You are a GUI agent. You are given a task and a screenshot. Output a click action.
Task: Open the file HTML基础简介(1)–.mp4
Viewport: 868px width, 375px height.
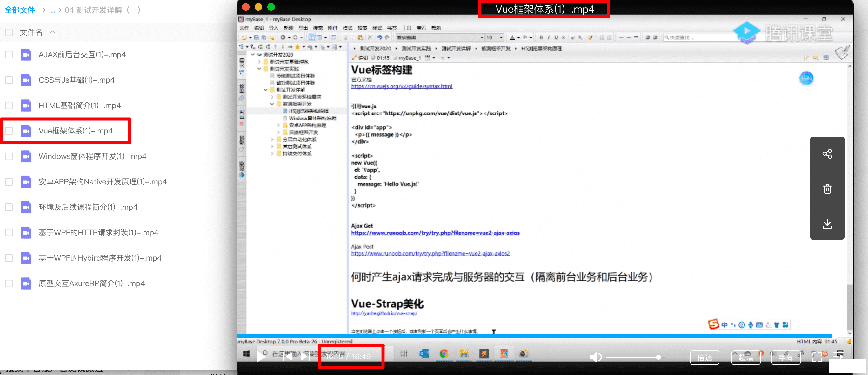(x=79, y=106)
